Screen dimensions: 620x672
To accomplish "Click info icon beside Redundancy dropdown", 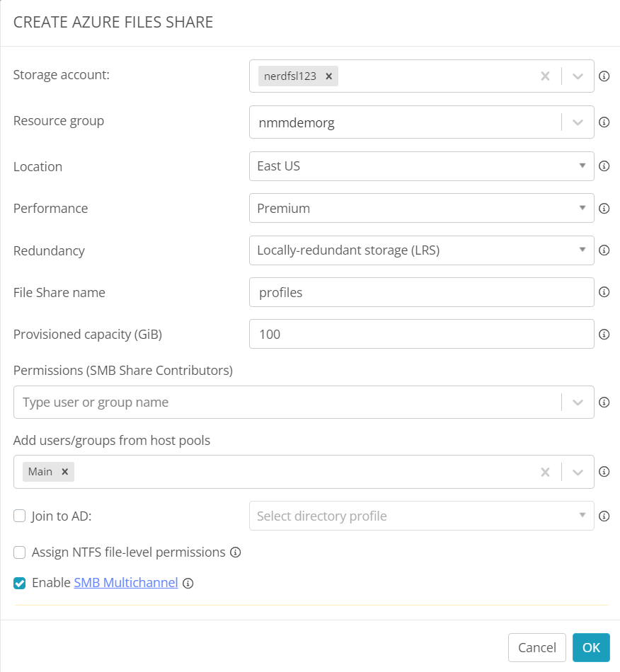I will pos(604,250).
